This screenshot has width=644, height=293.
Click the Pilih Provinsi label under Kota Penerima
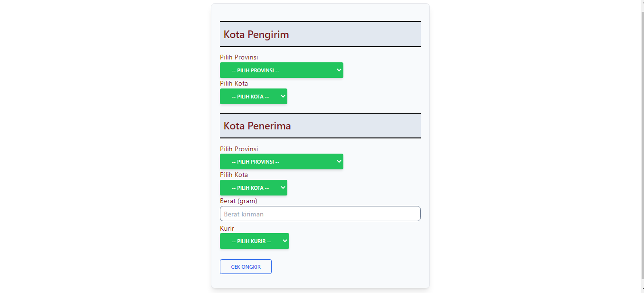239,149
